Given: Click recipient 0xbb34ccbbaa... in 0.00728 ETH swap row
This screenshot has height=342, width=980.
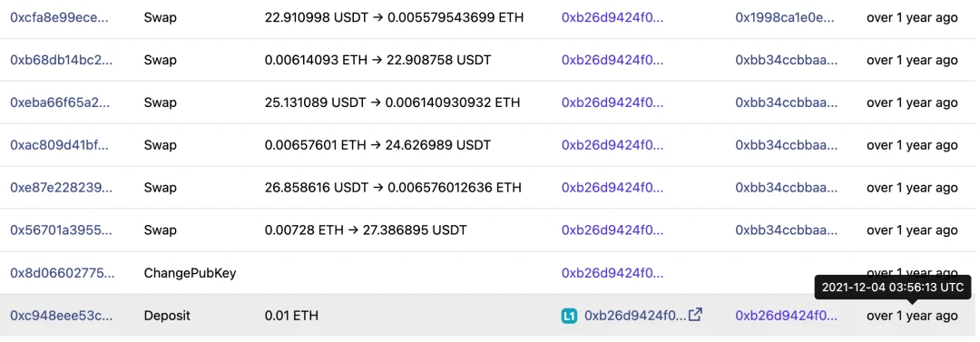Looking at the screenshot, I should (x=786, y=230).
